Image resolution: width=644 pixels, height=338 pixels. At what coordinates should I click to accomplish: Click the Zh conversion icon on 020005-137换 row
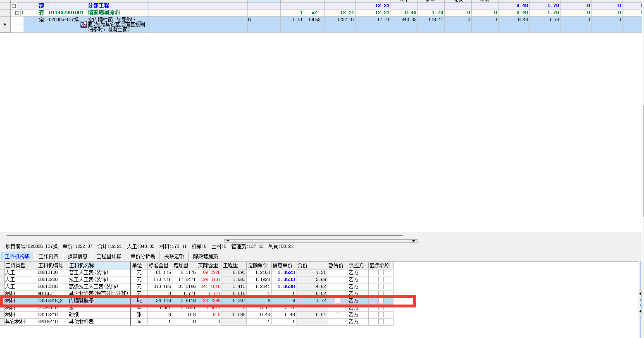coord(83,25)
